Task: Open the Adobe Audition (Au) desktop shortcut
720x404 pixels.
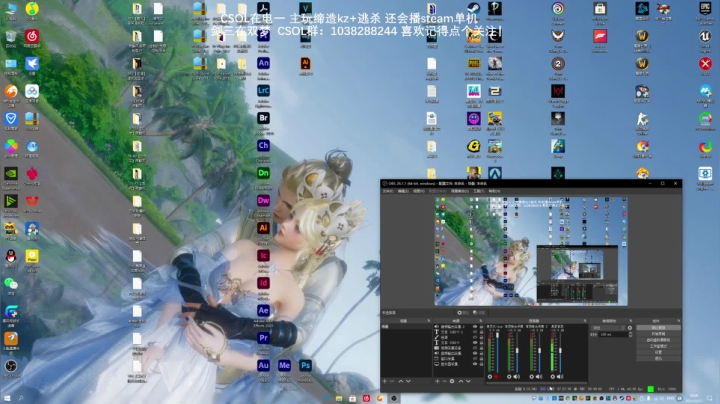Action: coord(263,366)
